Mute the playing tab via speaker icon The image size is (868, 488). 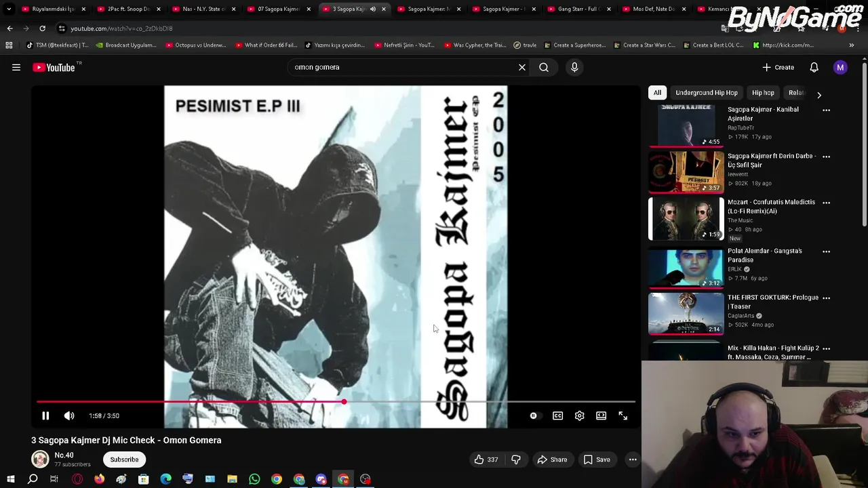(372, 9)
